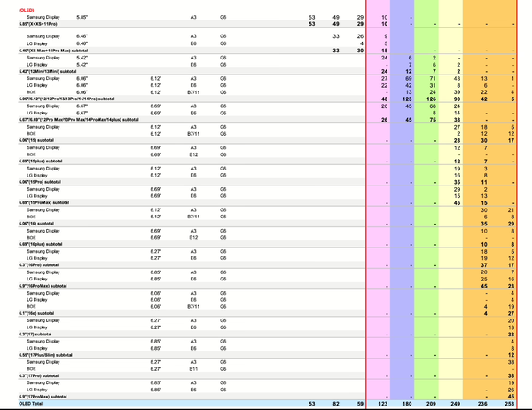The height and width of the screenshot is (410, 532).
Task: Click the 6.3"(17Pro) subtotal label
Action: (x=39, y=375)
